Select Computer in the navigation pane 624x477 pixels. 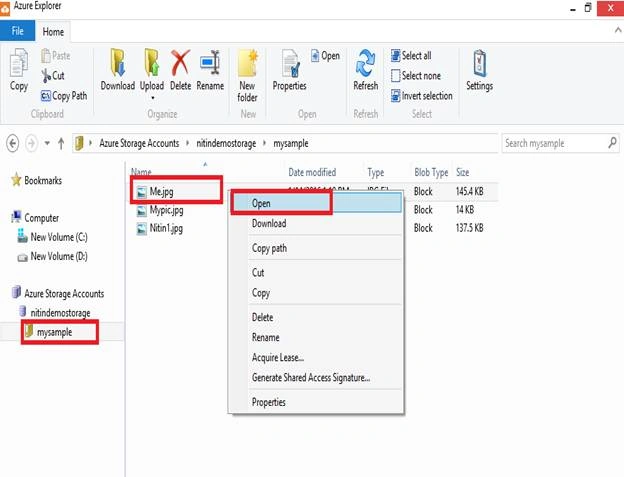coord(35,218)
